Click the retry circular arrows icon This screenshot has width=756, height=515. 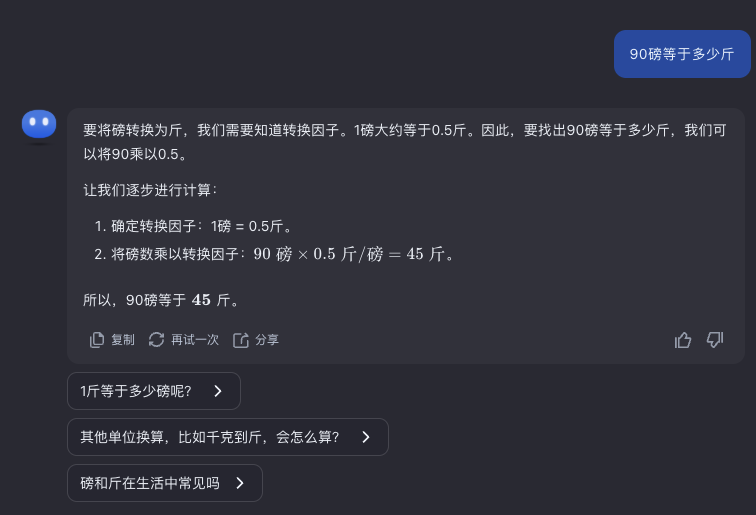(x=156, y=340)
